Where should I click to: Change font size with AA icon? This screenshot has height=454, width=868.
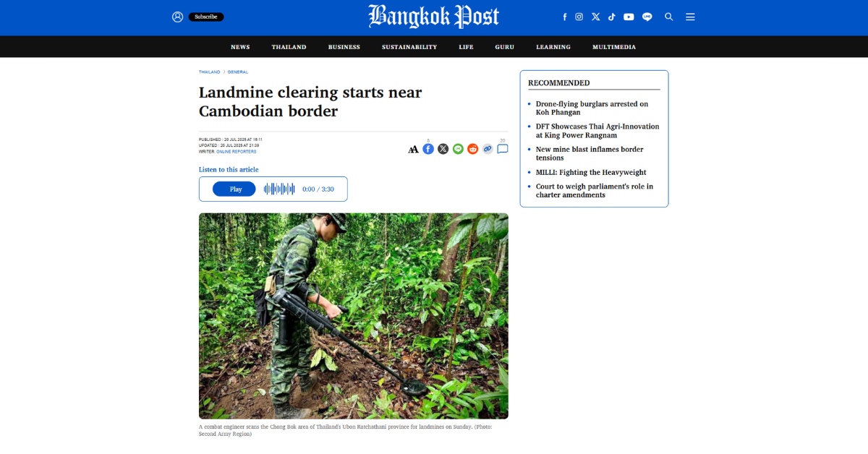point(413,150)
